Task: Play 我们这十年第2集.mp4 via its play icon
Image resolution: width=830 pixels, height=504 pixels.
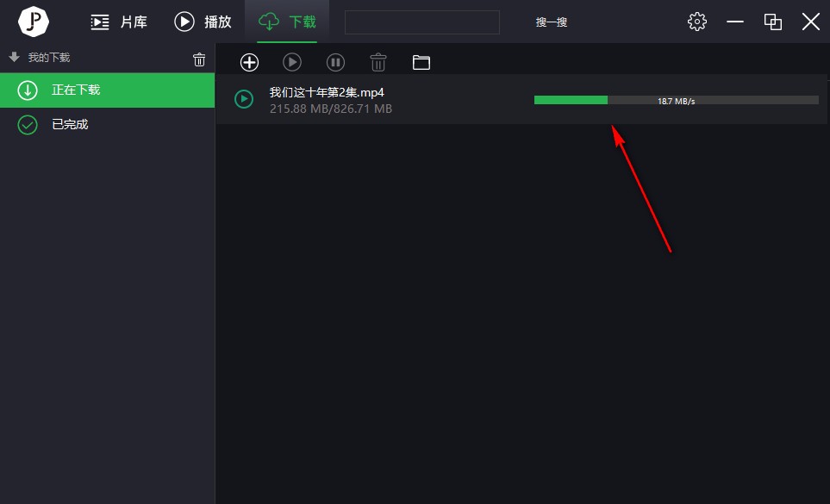Action: click(243, 99)
